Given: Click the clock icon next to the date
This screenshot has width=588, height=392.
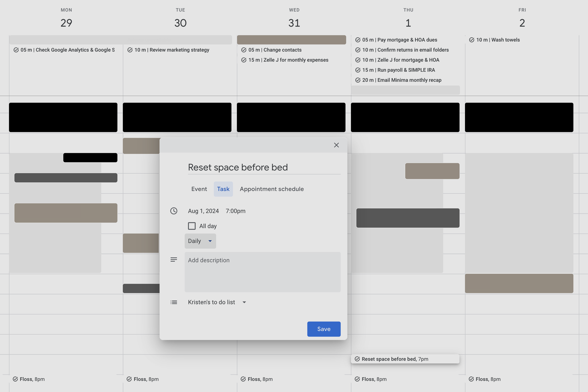Looking at the screenshot, I should [x=174, y=211].
